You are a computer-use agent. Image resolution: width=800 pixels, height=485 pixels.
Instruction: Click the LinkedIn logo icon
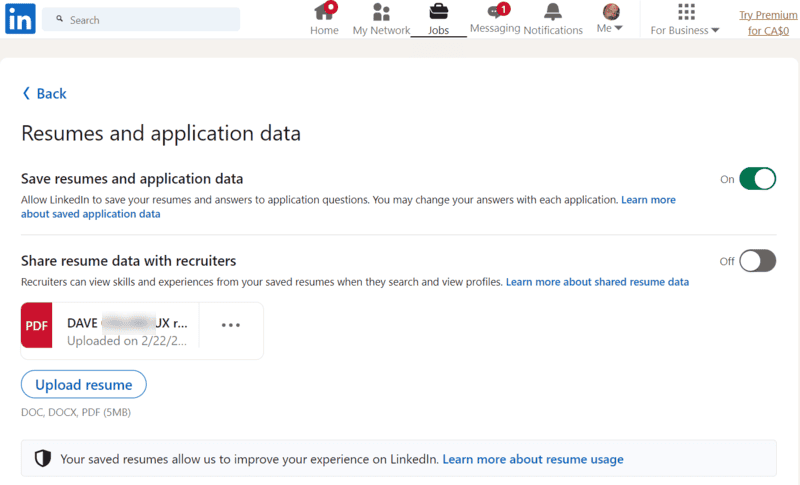tap(20, 19)
